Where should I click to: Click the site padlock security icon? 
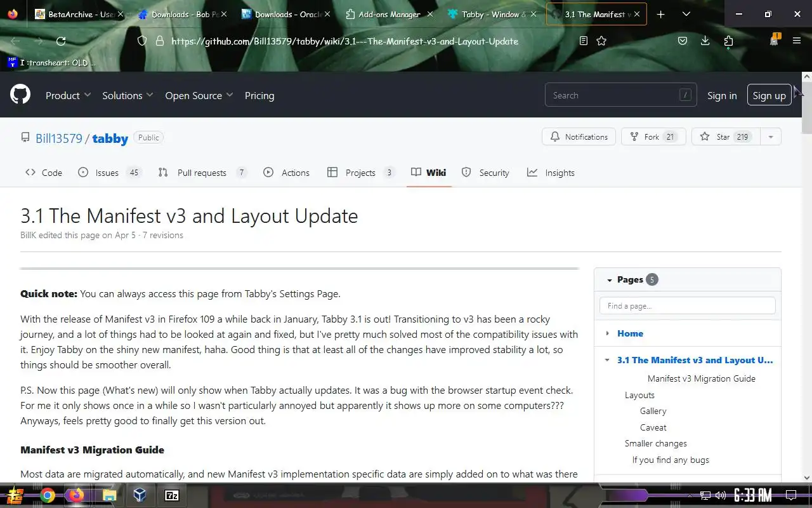pos(159,41)
